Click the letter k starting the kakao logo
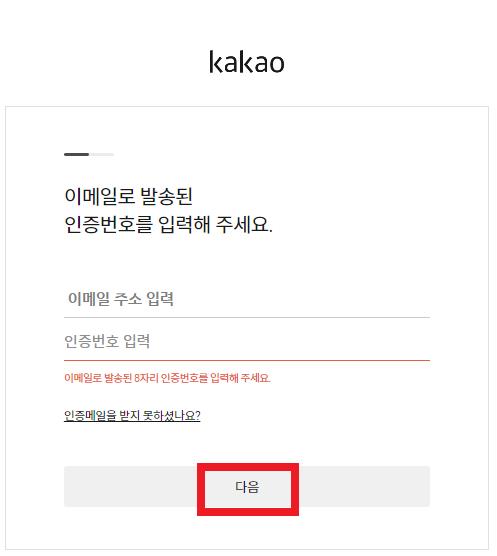 (215, 62)
